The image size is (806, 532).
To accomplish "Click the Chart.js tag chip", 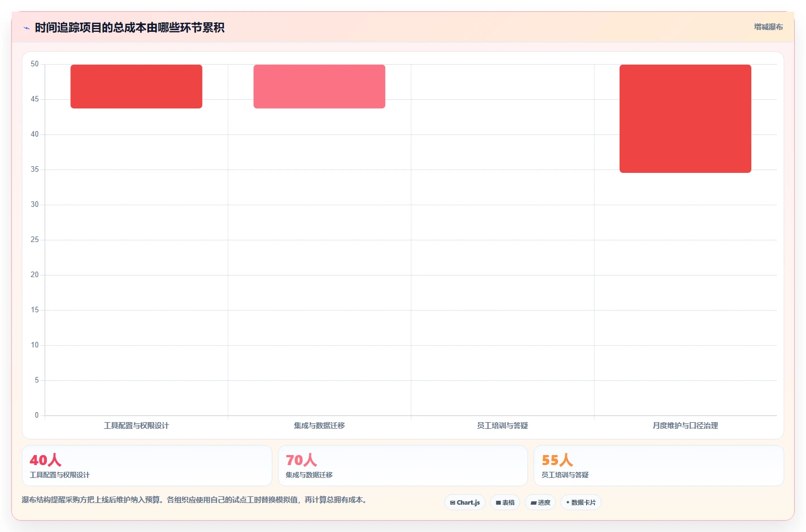I will tap(465, 502).
